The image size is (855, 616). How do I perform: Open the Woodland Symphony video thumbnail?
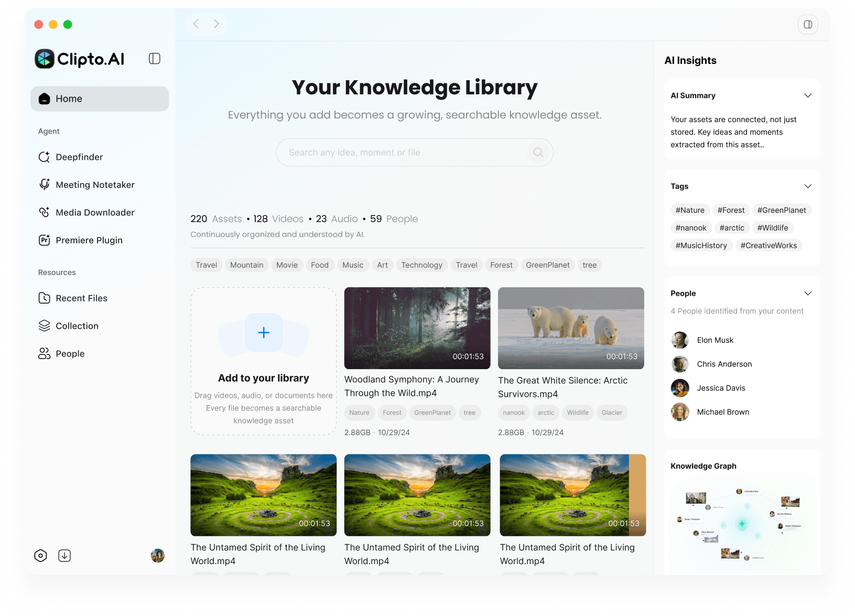point(417,328)
